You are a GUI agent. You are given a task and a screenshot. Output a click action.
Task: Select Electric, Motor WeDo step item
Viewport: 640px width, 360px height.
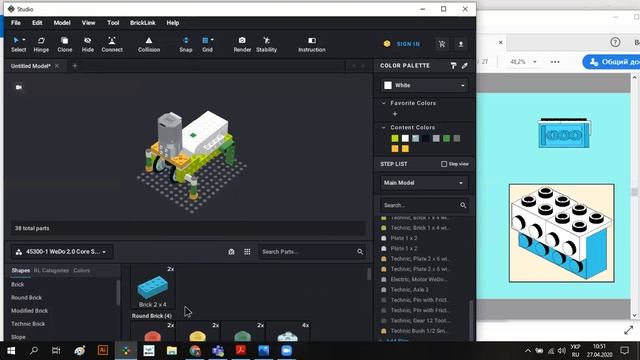(419, 279)
